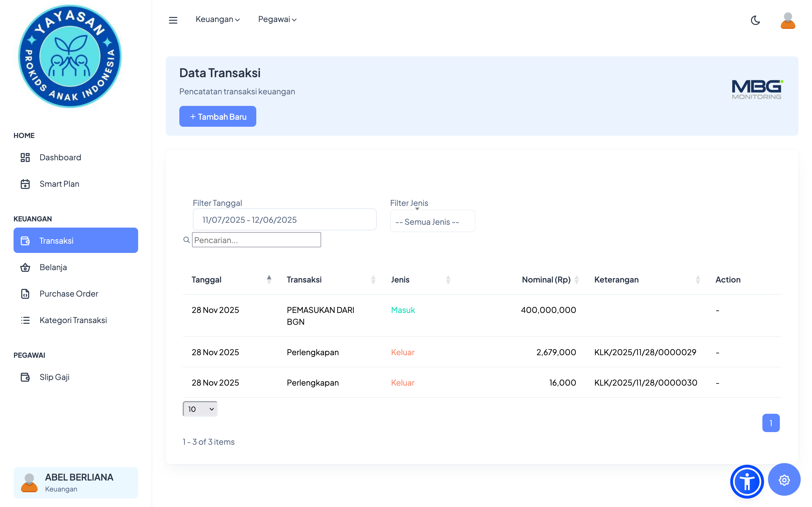The image size is (812, 507).
Task: Expand Pegawai top dropdown menu
Action: coord(277,19)
